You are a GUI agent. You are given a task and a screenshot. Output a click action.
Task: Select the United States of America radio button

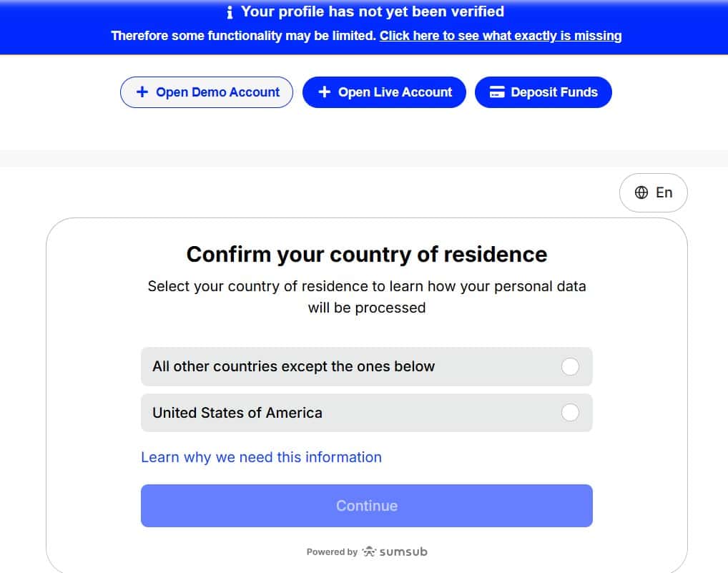click(570, 413)
